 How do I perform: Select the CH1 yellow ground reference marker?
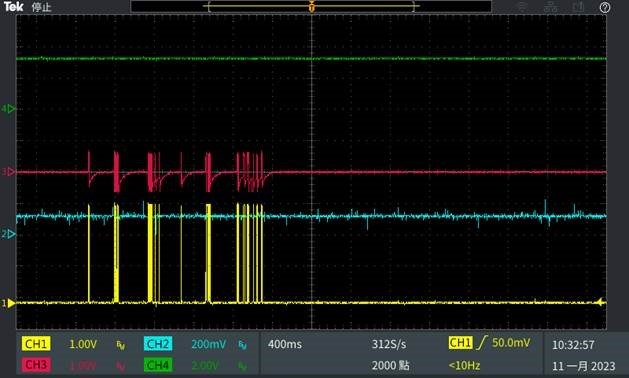(x=9, y=303)
